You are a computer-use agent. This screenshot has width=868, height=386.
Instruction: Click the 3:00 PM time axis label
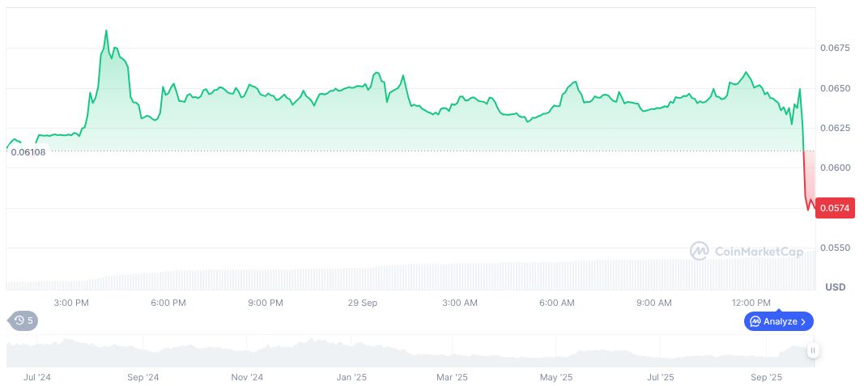[70, 303]
